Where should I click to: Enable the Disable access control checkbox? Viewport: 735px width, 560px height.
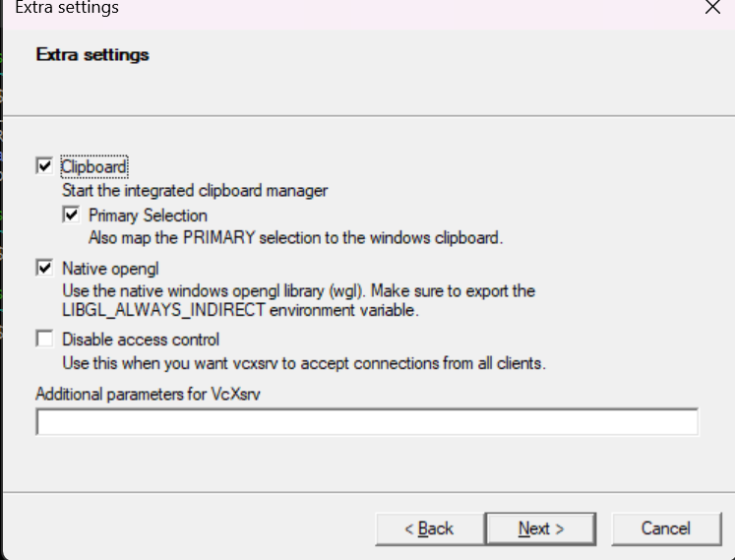coord(43,340)
